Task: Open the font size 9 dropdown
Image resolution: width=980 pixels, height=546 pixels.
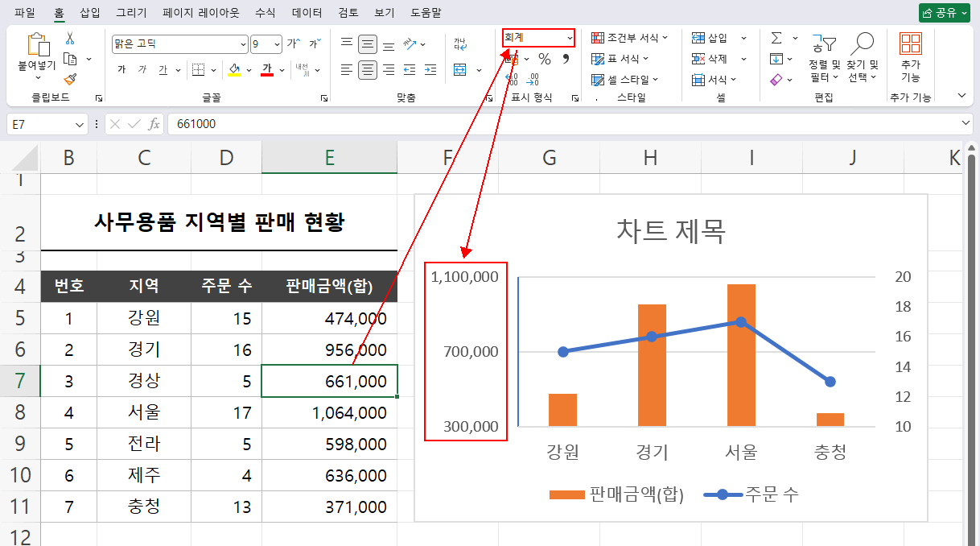Action: pos(278,43)
